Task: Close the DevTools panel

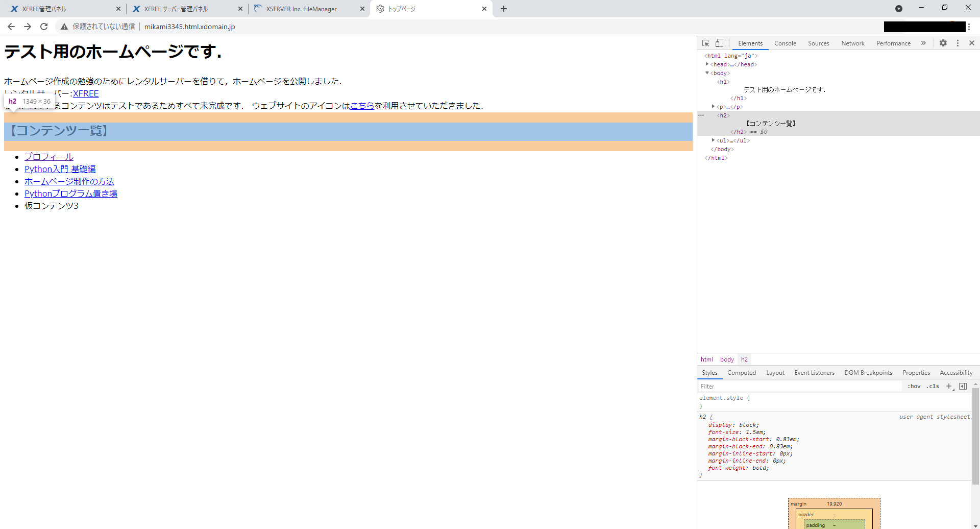Action: click(972, 43)
